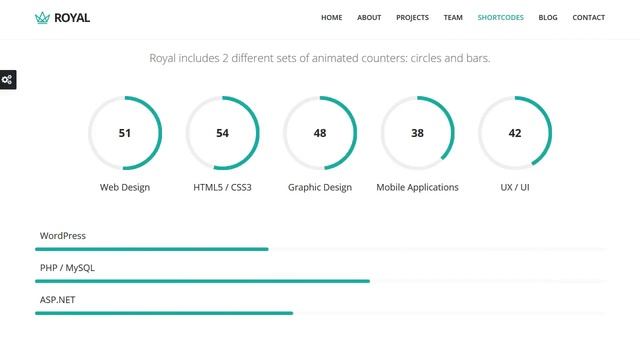Go to the Home menu item
The width and height of the screenshot is (640, 360).
click(331, 18)
